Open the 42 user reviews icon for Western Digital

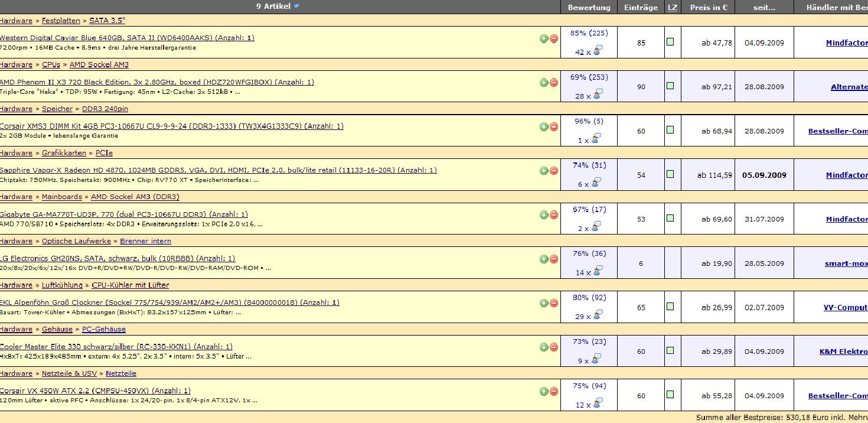(x=598, y=51)
